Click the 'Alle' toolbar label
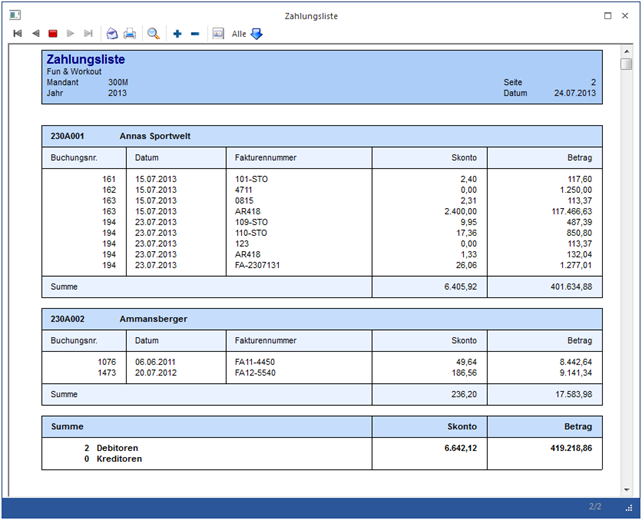The height and width of the screenshot is (521, 642). coord(239,34)
